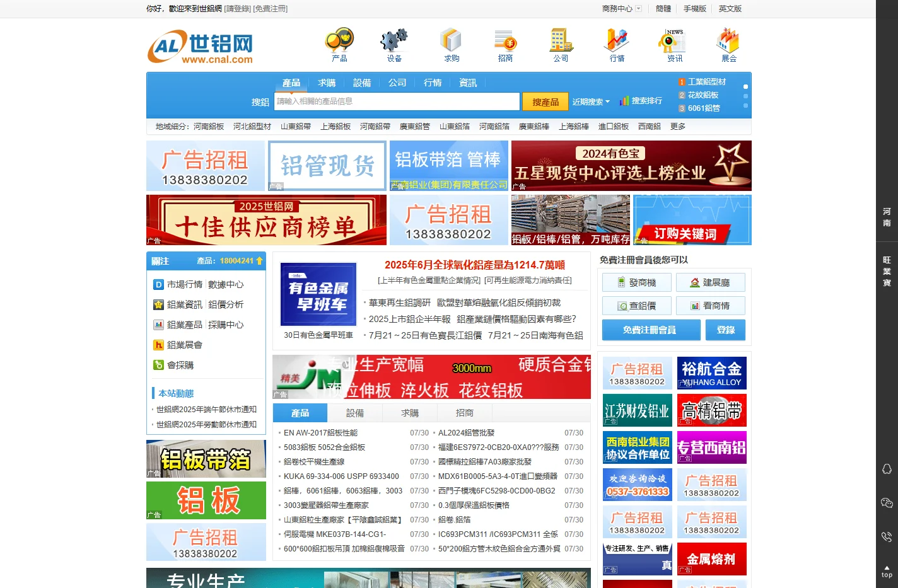Image resolution: width=898 pixels, height=588 pixels.
Task: Click the 免費注冊會員 button
Action: pyautogui.click(x=651, y=330)
